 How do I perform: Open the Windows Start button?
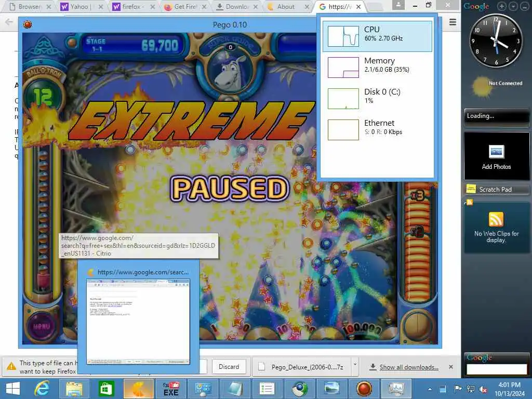13,389
